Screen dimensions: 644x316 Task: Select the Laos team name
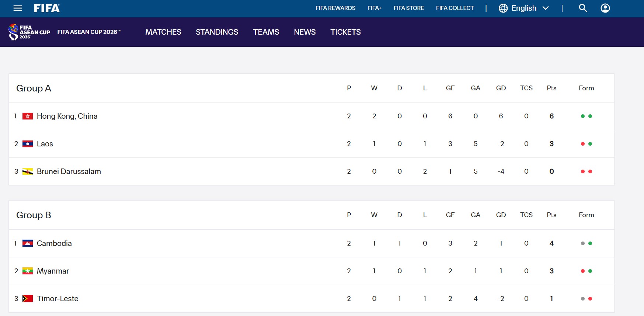45,144
